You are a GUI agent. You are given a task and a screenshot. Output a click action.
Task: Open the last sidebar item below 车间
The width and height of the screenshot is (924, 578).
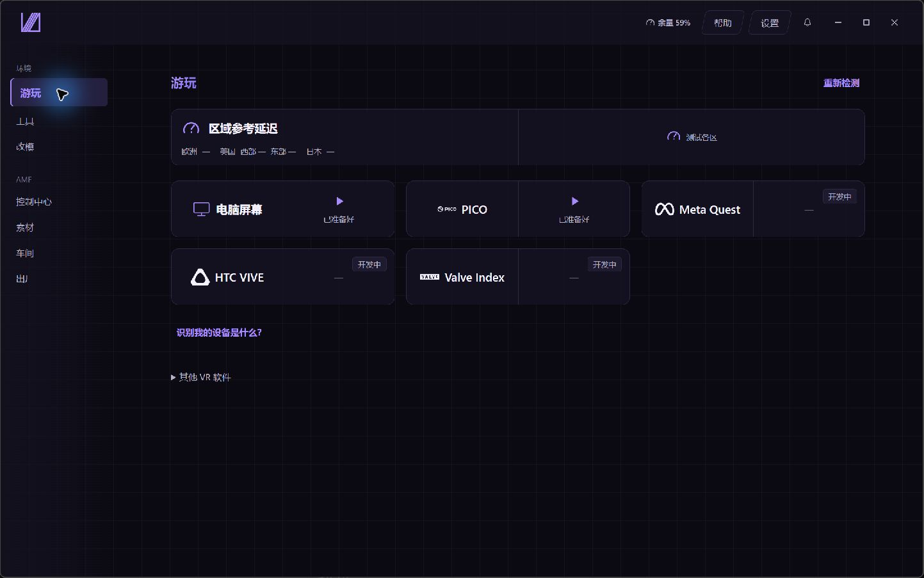coord(22,278)
